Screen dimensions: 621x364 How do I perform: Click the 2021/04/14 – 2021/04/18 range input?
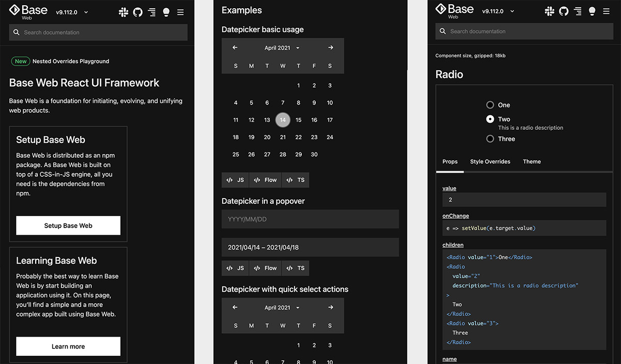310,247
